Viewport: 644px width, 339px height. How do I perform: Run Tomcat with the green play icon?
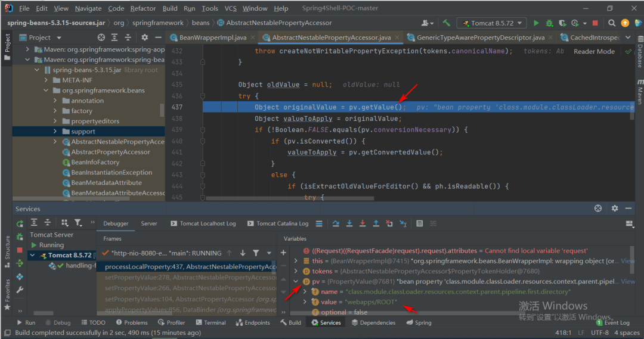point(536,23)
